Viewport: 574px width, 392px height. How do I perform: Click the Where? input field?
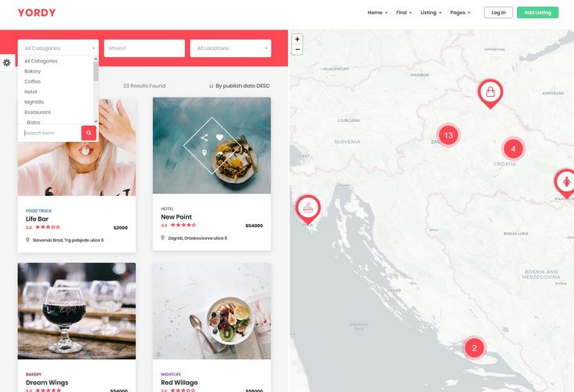(x=144, y=48)
